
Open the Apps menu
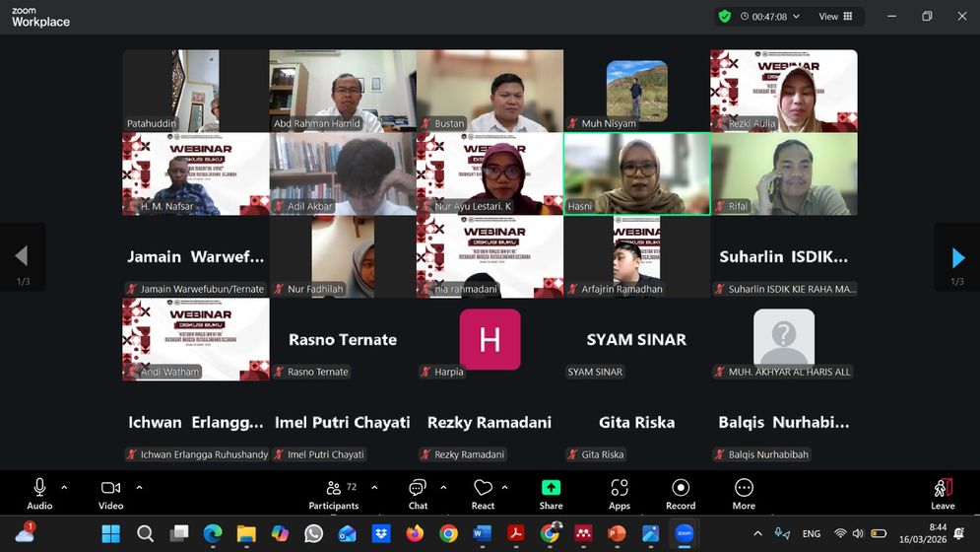[x=619, y=492]
